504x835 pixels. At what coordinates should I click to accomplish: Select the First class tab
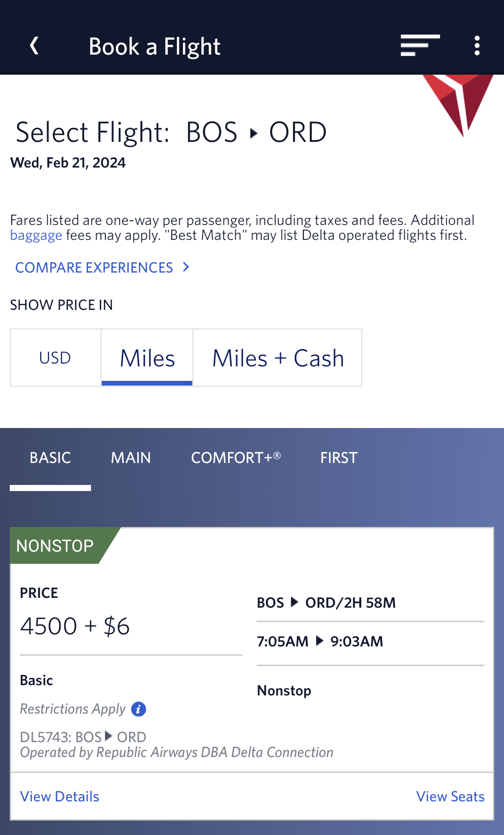pyautogui.click(x=339, y=458)
